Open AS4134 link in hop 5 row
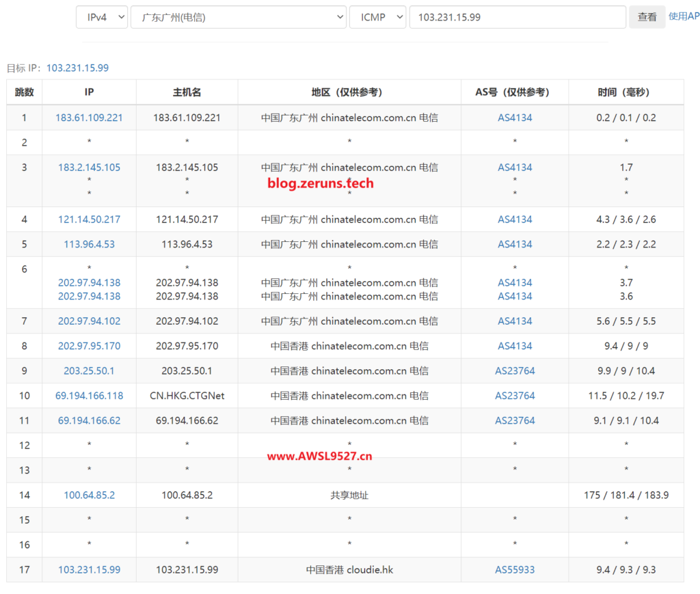The height and width of the screenshot is (594, 700). (x=515, y=245)
